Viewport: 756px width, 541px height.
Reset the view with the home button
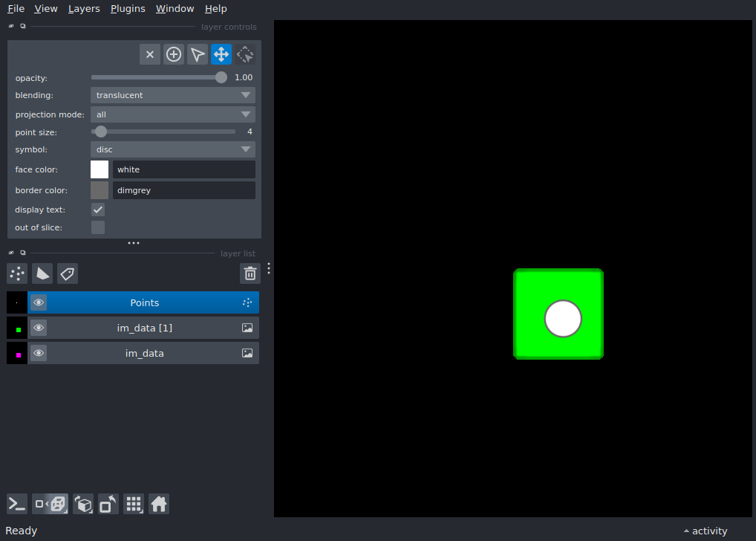[x=159, y=504]
